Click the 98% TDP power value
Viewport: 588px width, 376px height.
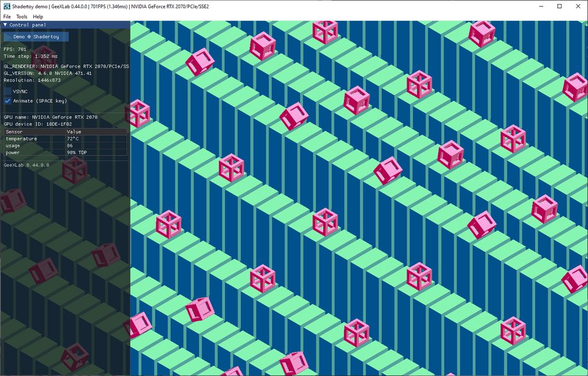(77, 152)
